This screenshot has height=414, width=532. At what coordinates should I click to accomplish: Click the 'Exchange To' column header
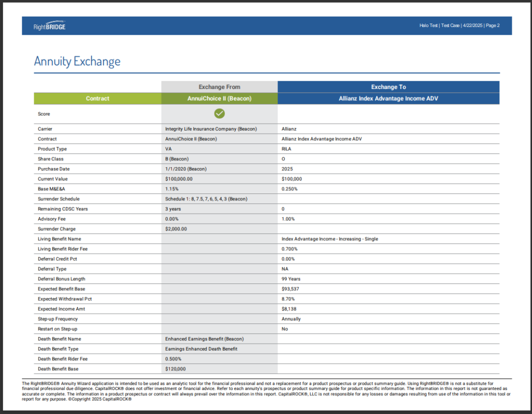pos(389,87)
